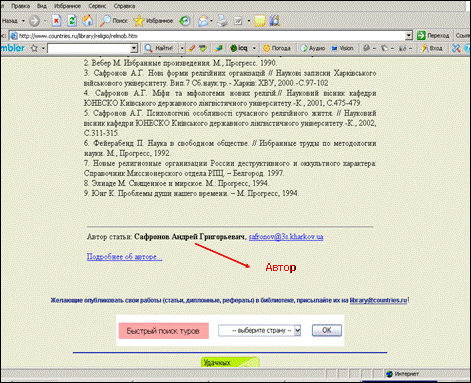Open the Вид menu
471x383 pixels.
[x=42, y=6]
